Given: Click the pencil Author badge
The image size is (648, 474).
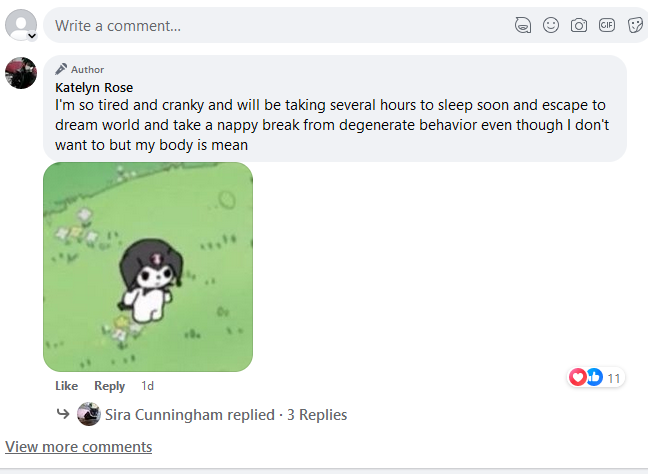Looking at the screenshot, I should coord(79,69).
